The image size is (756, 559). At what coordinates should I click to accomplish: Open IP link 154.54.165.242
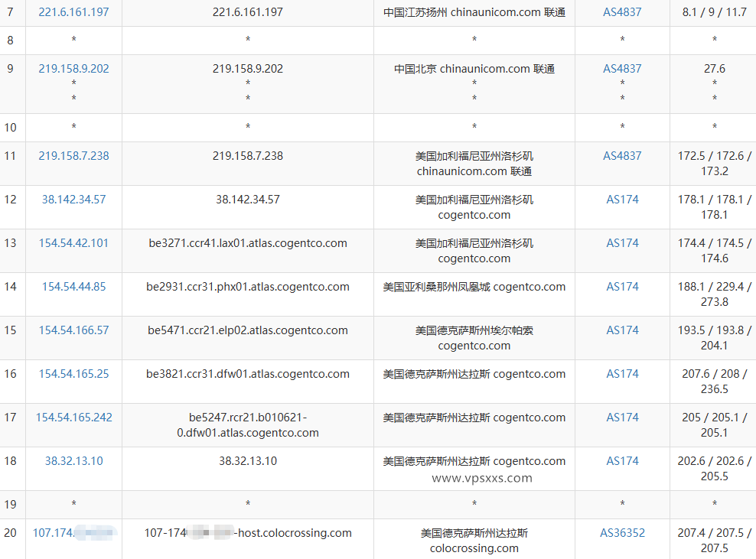(73, 418)
